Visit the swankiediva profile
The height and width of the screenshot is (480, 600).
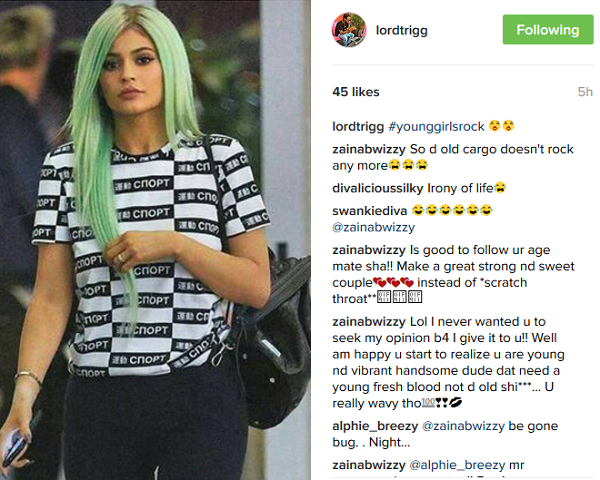coord(369,211)
